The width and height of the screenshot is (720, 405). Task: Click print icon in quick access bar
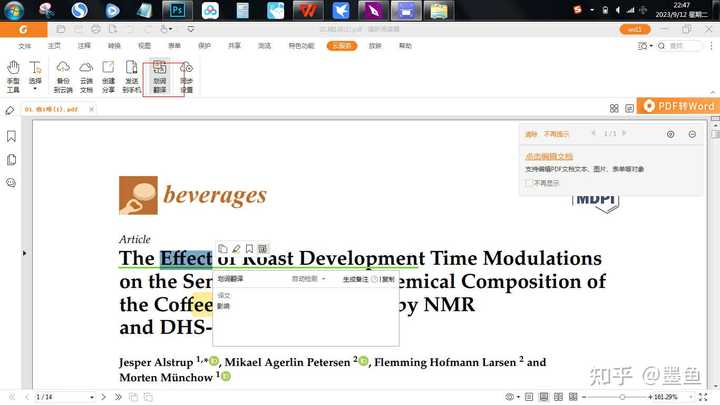[x=96, y=29]
